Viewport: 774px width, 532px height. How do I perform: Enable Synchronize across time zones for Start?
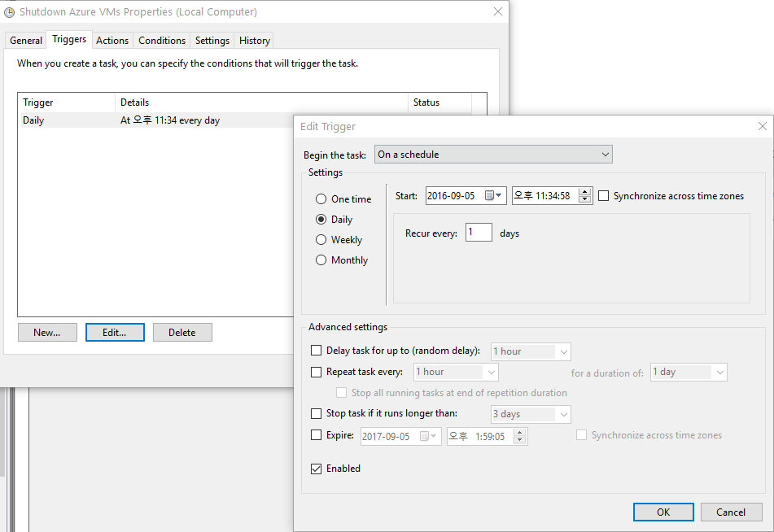coord(603,196)
